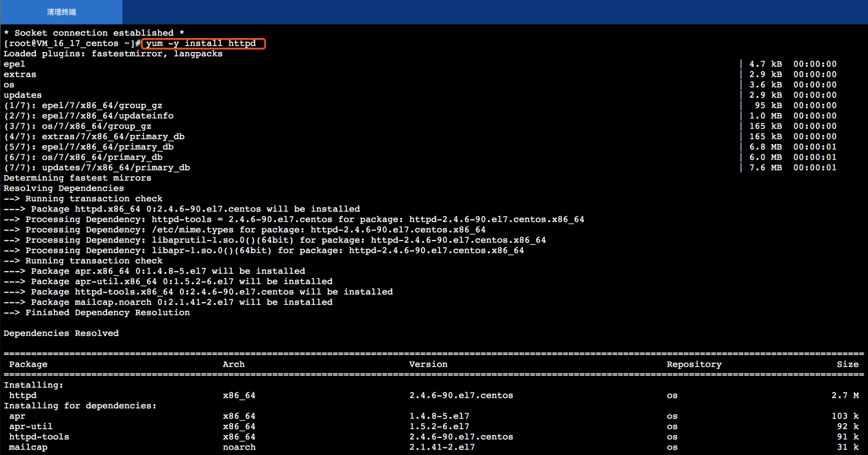Click the '1.0 MB' download size value
This screenshot has height=455, width=868.
tap(766, 116)
